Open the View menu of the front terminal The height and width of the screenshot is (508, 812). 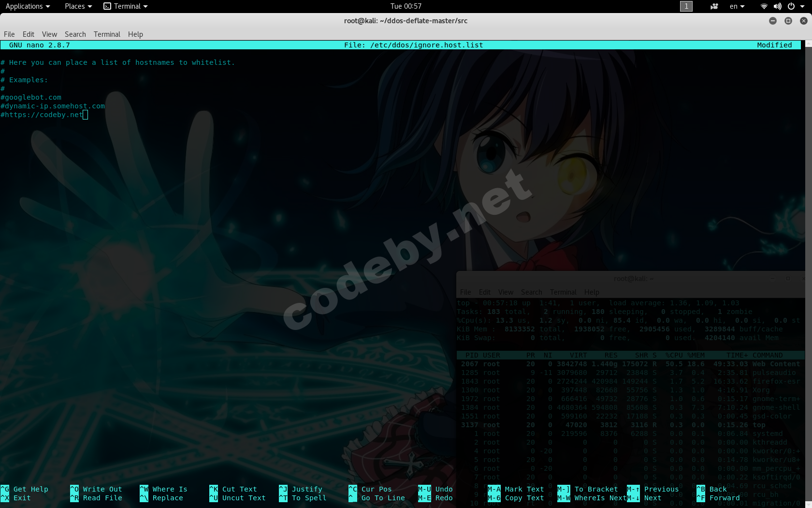49,34
